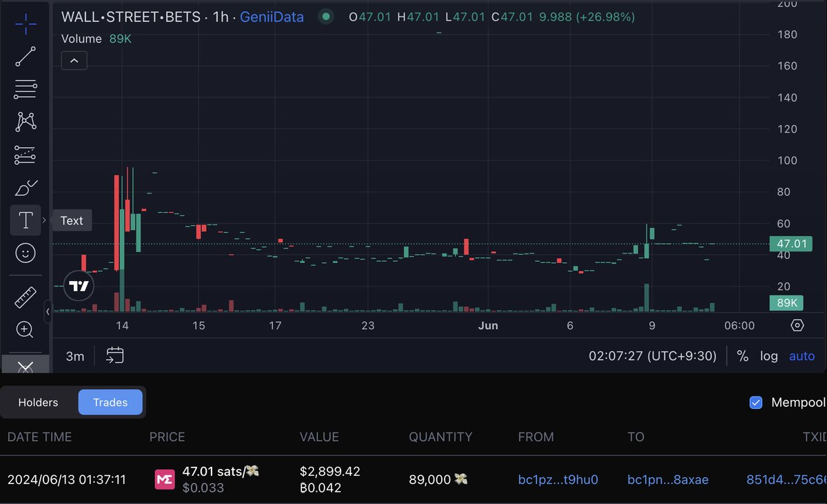Click the 47.01 current price label
Image resolution: width=827 pixels, height=504 pixels.
[791, 244]
